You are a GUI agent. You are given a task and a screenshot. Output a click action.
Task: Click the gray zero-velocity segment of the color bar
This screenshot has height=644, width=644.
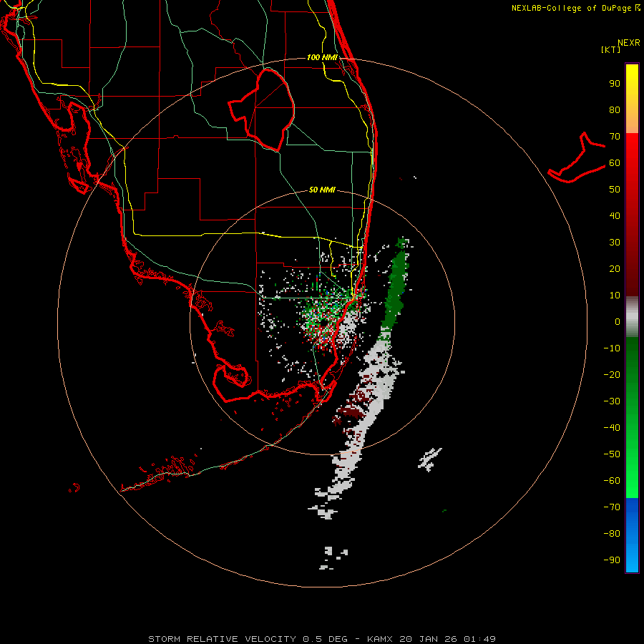[x=632, y=317]
